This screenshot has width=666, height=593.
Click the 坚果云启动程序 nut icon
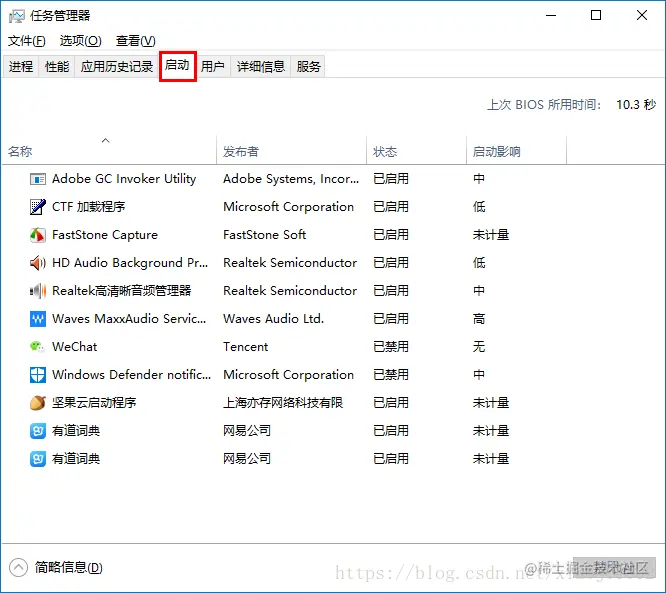[38, 403]
